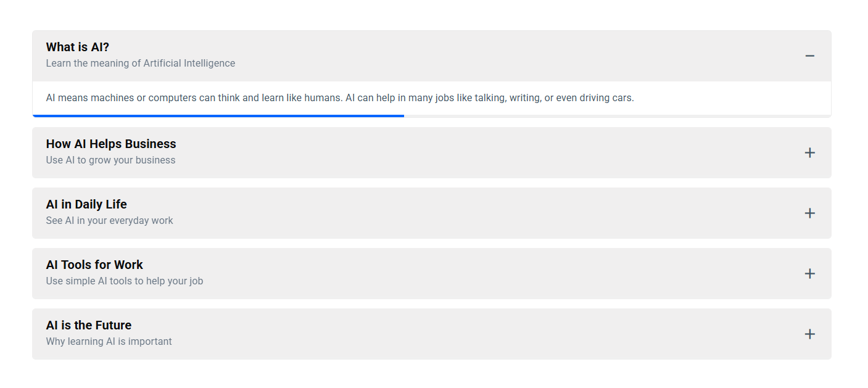This screenshot has width=868, height=388.
Task: Open the AI is the Future heading
Action: point(89,326)
